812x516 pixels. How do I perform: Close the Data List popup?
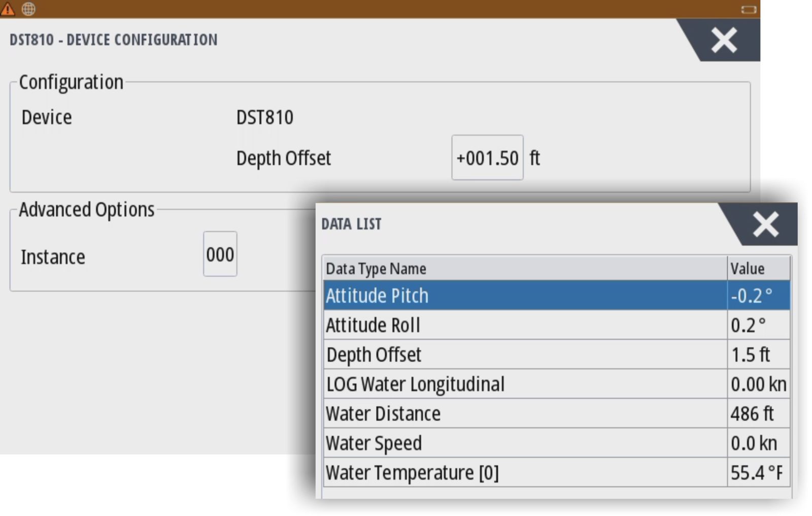point(765,224)
